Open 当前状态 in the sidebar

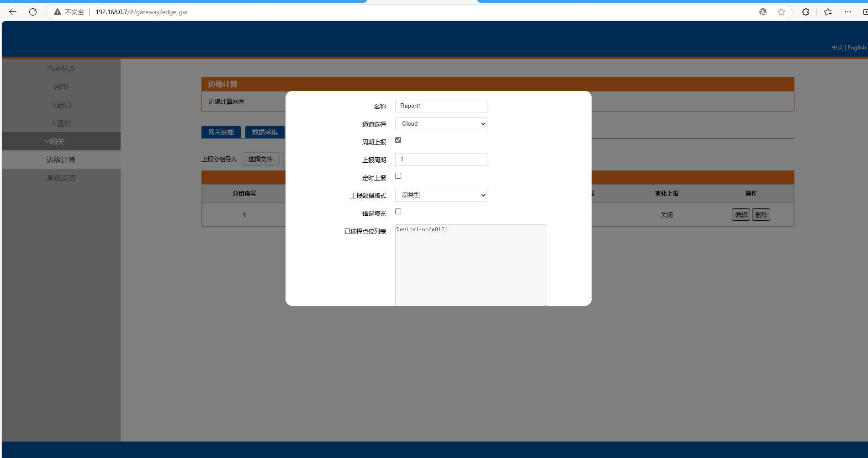coord(61,68)
